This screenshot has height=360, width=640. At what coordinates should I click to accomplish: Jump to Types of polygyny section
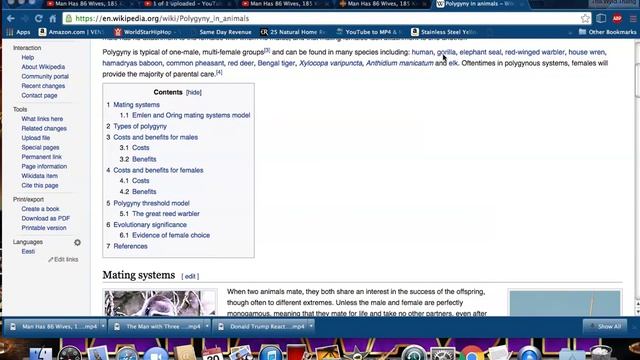coord(140,127)
